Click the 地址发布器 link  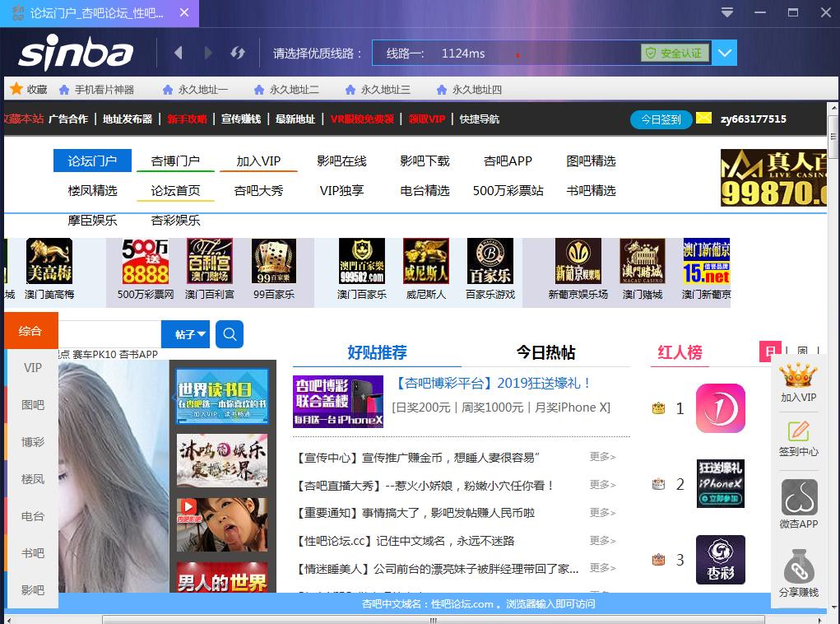[128, 119]
